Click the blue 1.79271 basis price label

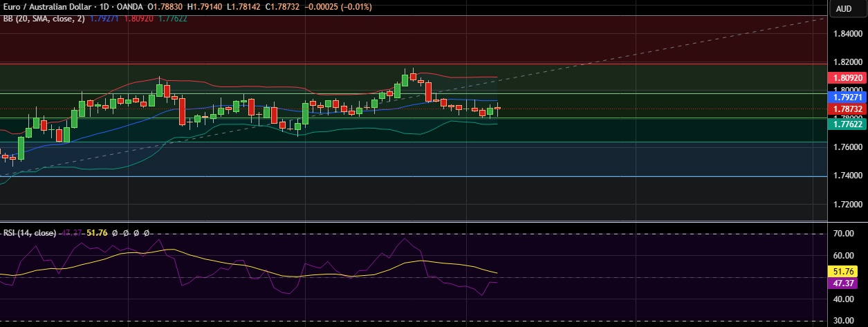[x=847, y=98]
